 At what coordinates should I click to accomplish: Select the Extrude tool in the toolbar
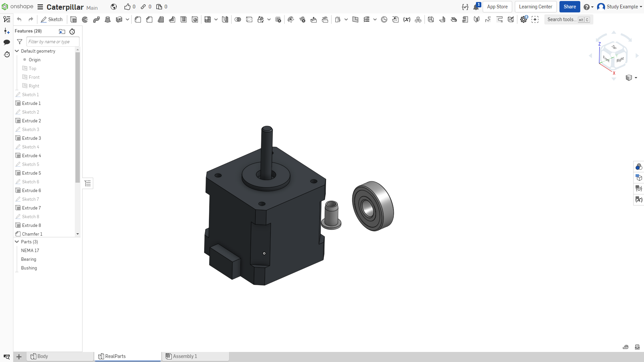[x=73, y=19]
